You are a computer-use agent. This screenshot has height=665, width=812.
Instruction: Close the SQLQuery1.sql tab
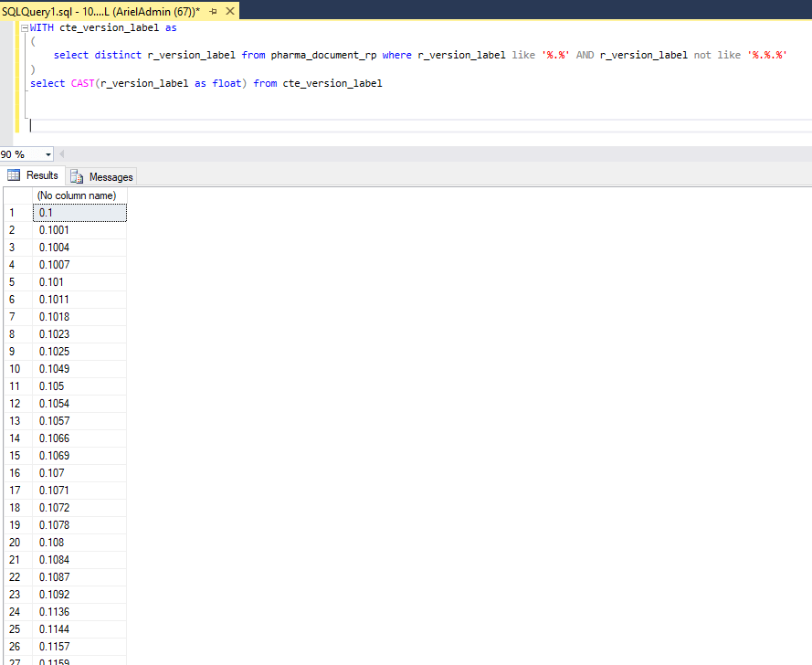click(230, 11)
